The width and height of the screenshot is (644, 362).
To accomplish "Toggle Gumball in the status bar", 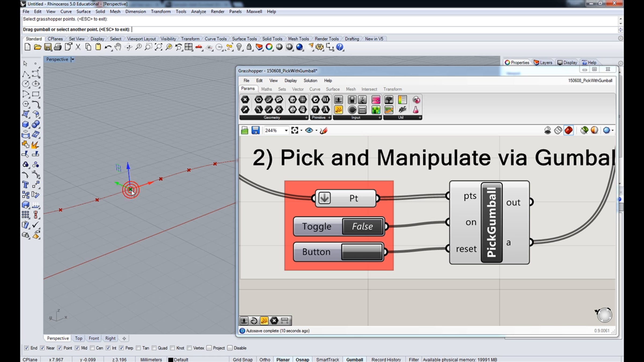I will (x=354, y=360).
